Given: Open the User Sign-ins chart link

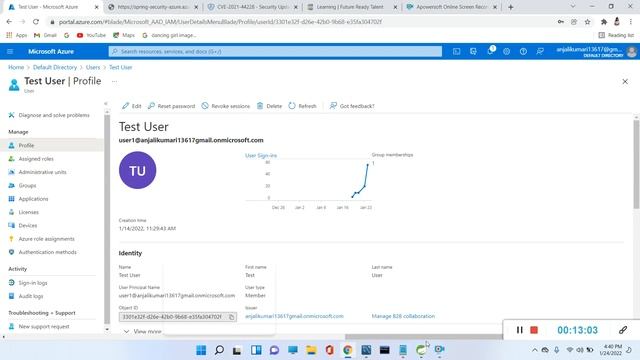Looking at the screenshot, I should coord(261,156).
